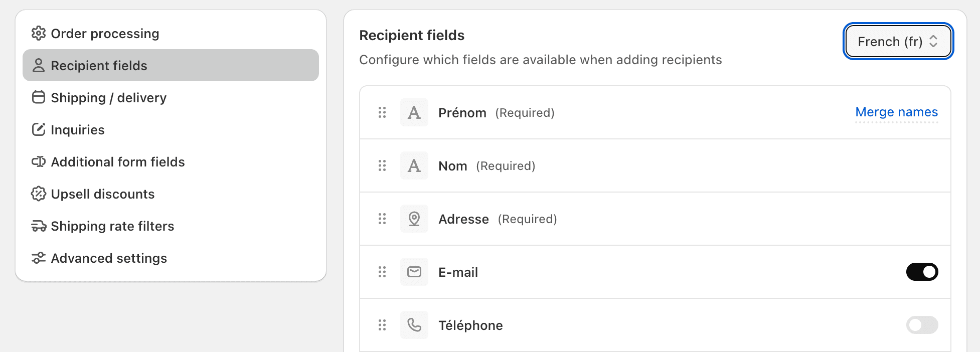This screenshot has width=980, height=352.
Task: Open the French (fr) language dropdown
Action: click(x=898, y=42)
